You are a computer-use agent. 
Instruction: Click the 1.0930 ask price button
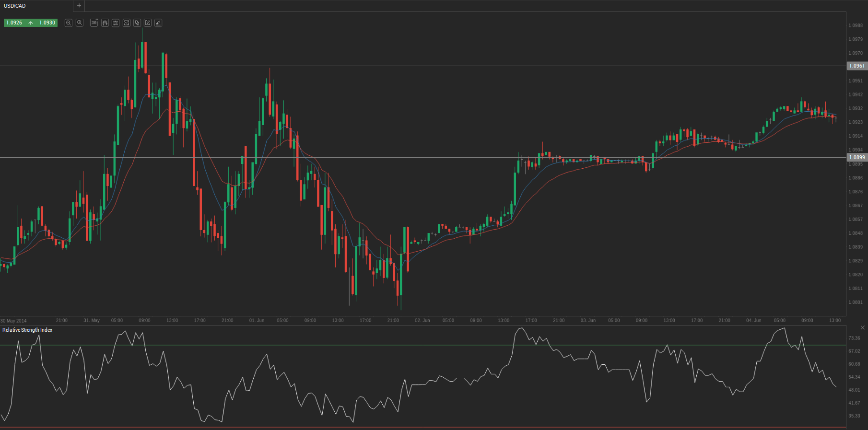click(47, 23)
